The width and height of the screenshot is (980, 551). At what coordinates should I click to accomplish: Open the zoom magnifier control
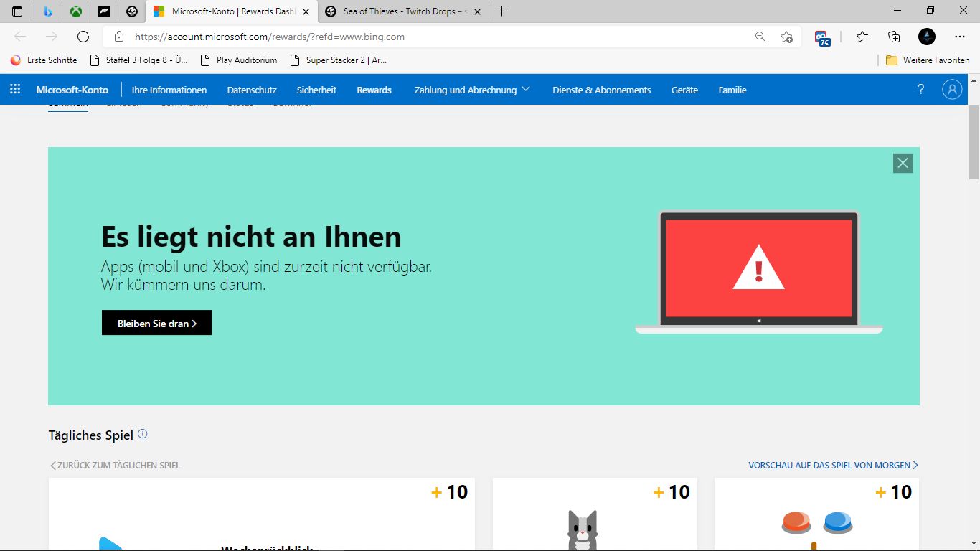point(760,37)
